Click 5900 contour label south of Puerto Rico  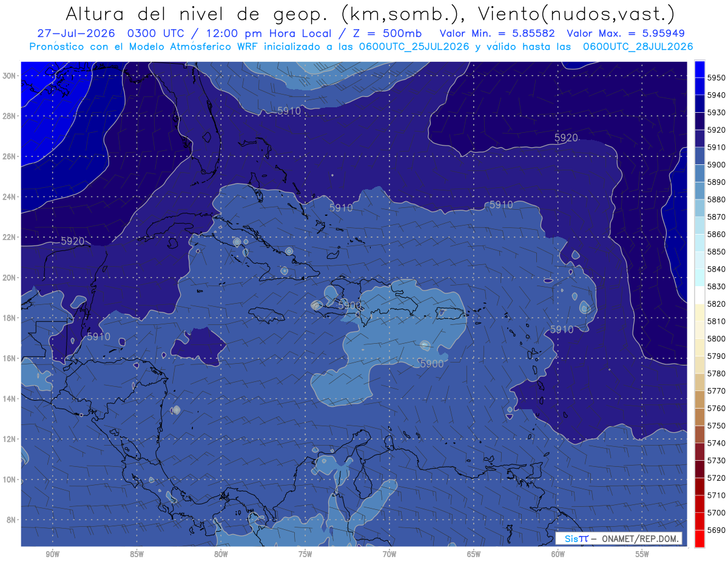(432, 364)
